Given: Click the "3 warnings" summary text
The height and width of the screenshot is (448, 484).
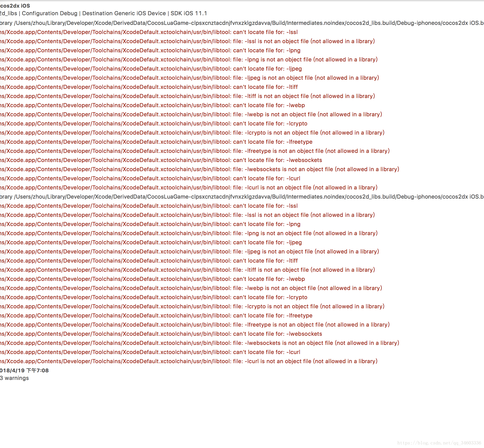Looking at the screenshot, I should 14,378.
